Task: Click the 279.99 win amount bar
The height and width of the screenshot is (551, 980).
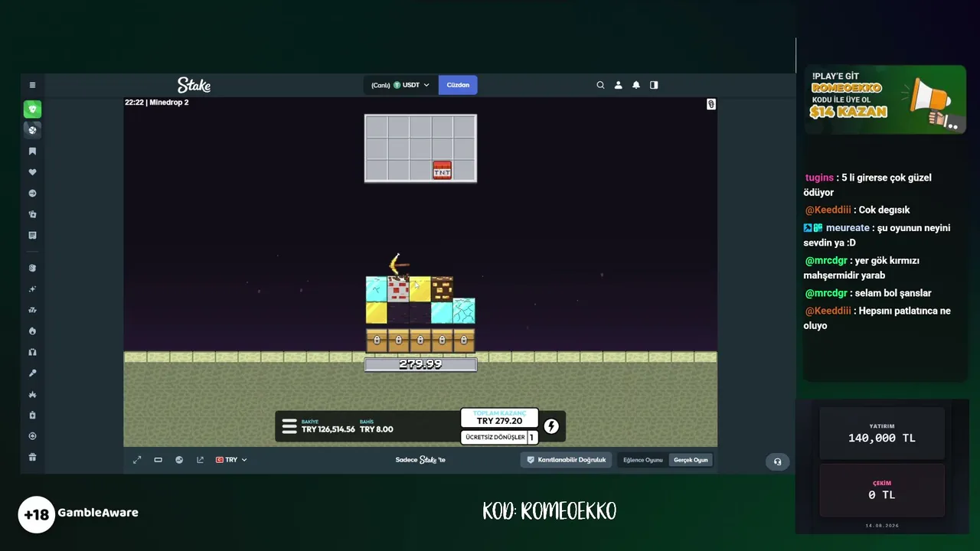Action: 420,364
